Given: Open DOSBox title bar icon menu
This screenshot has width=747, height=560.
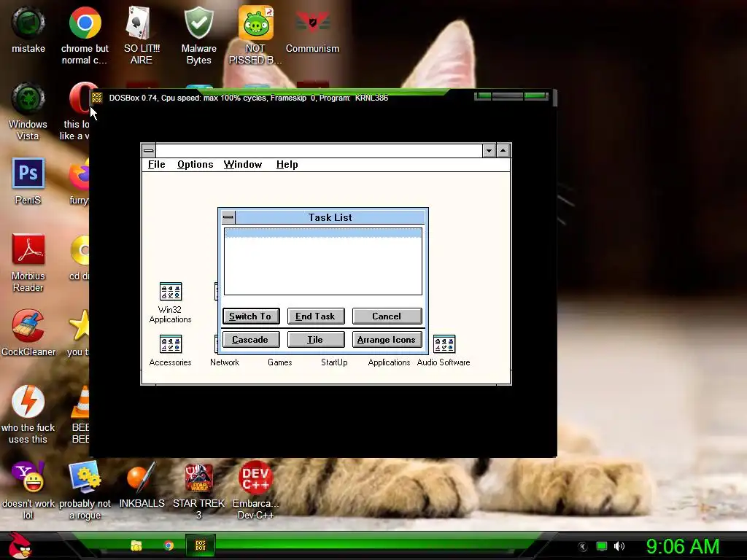Looking at the screenshot, I should [x=97, y=98].
